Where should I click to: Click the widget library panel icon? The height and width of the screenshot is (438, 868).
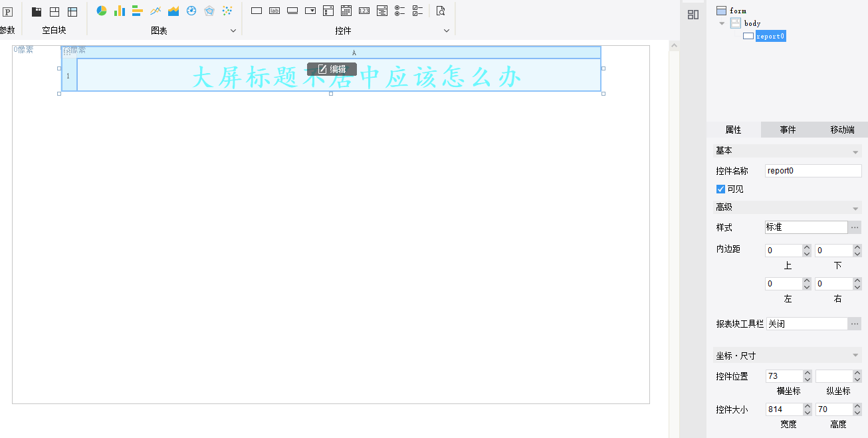(x=693, y=15)
